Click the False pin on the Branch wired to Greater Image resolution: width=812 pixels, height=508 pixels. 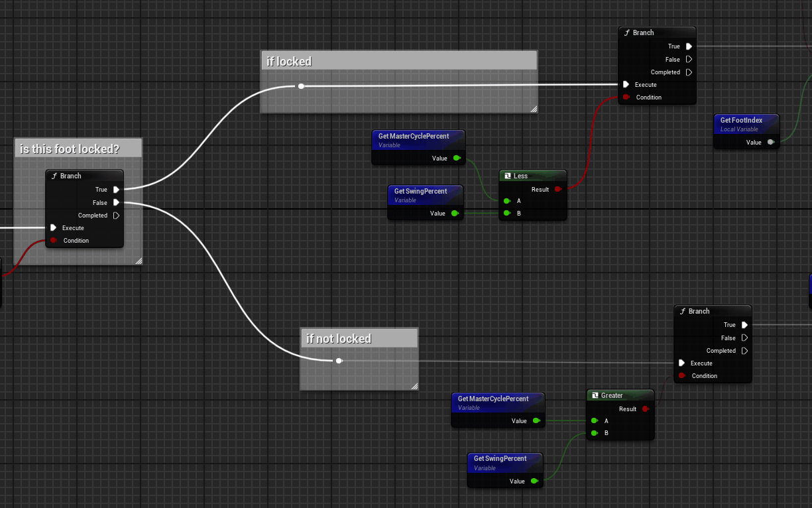745,338
